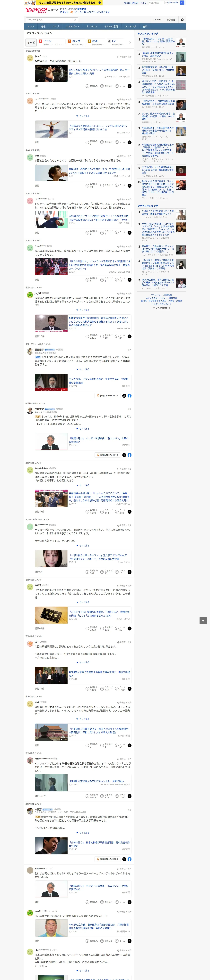This screenshot has height=980, width=210.
Task: Share 令〜0's sumo comment on X
Action: point(130,86)
